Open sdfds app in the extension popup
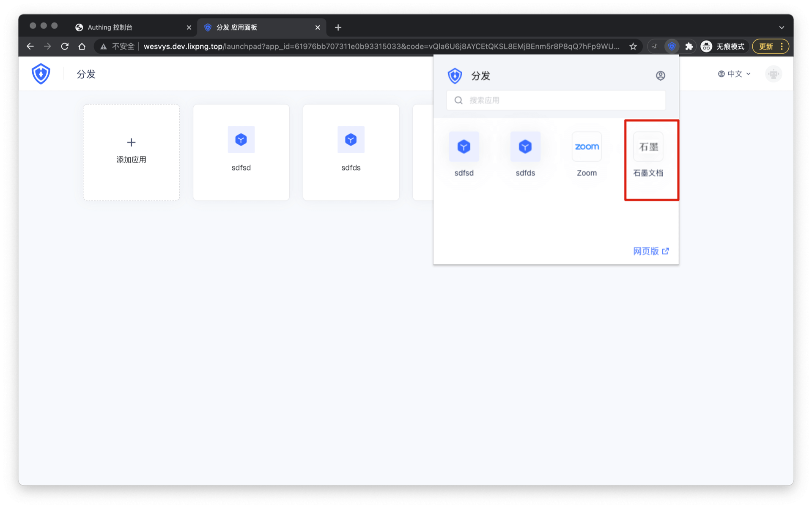812x508 pixels. tap(525, 147)
